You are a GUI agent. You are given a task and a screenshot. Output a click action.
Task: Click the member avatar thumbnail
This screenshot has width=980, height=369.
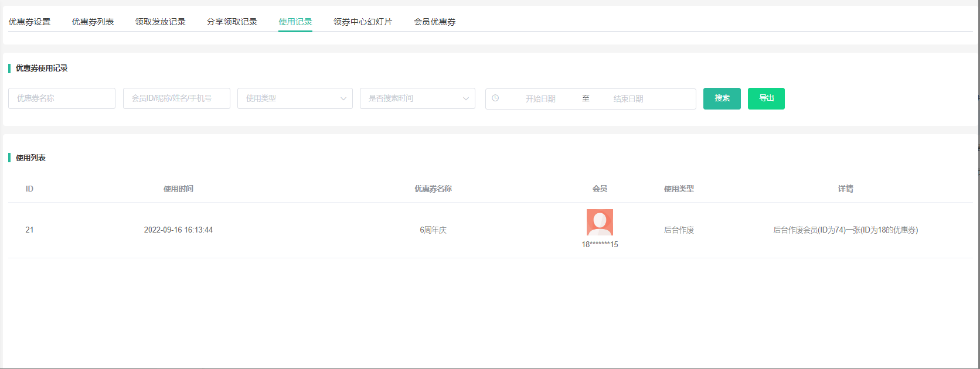(600, 222)
